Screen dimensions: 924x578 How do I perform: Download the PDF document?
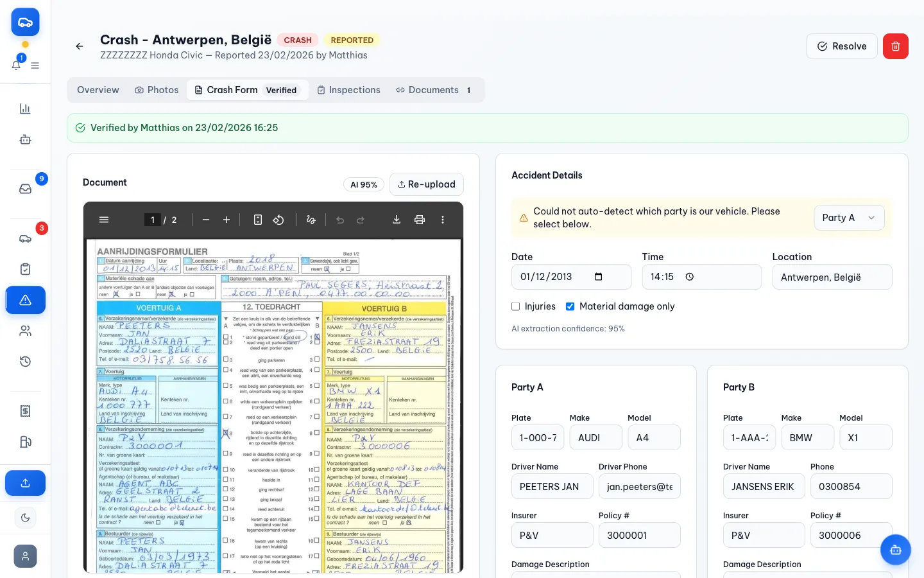(397, 220)
